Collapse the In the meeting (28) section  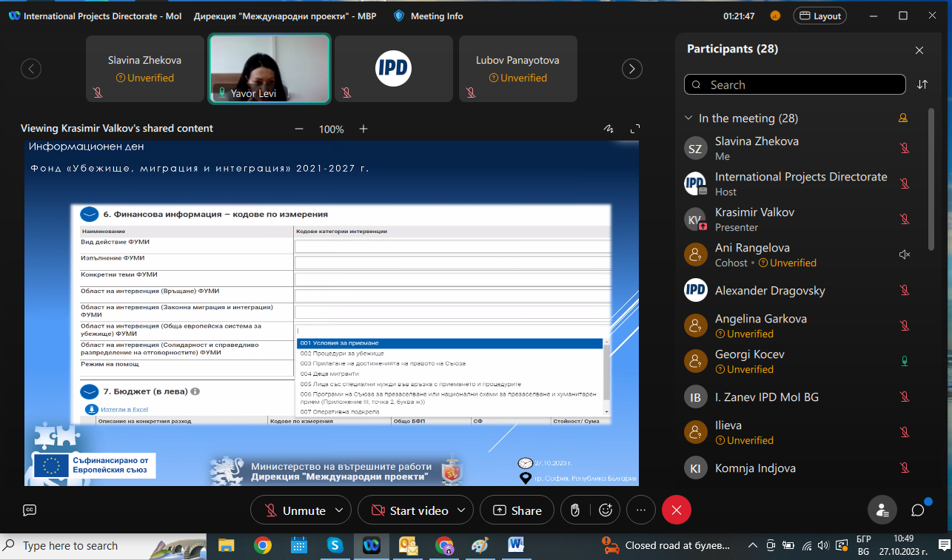(x=690, y=118)
